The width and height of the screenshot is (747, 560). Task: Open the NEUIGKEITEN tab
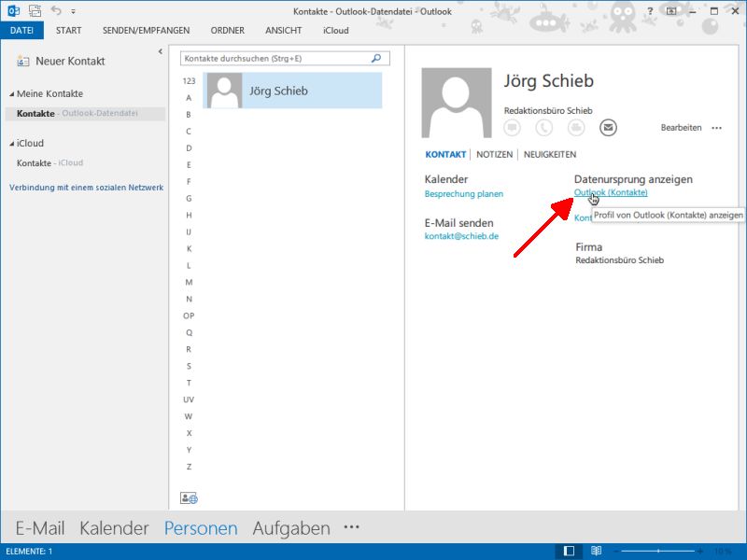tap(550, 154)
